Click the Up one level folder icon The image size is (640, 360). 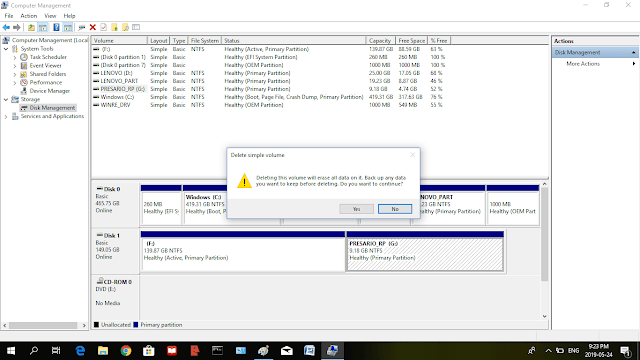coord(31,27)
